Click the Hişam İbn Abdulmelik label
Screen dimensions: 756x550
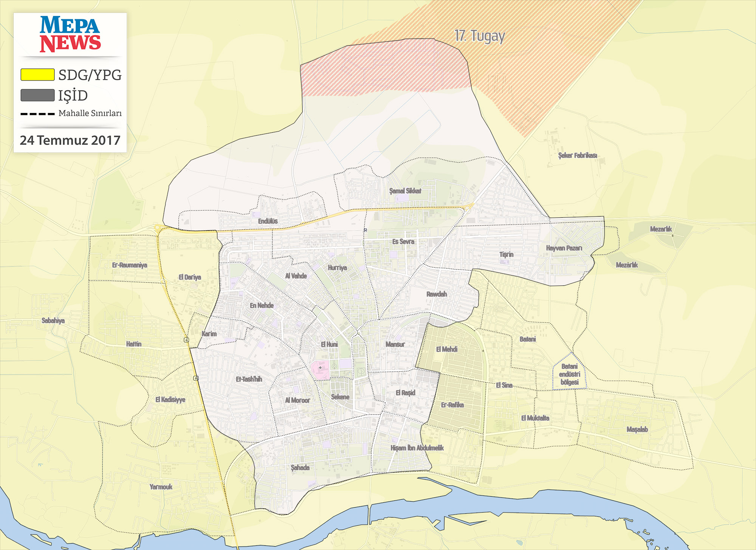pyautogui.click(x=417, y=448)
